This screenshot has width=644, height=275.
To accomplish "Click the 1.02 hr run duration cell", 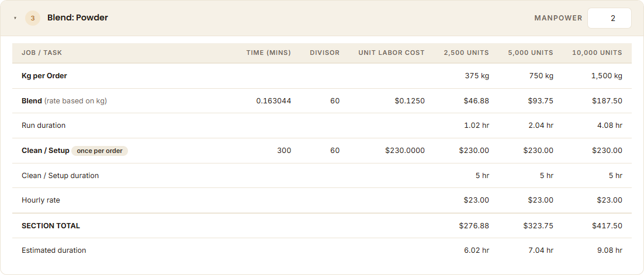I will 476,126.
